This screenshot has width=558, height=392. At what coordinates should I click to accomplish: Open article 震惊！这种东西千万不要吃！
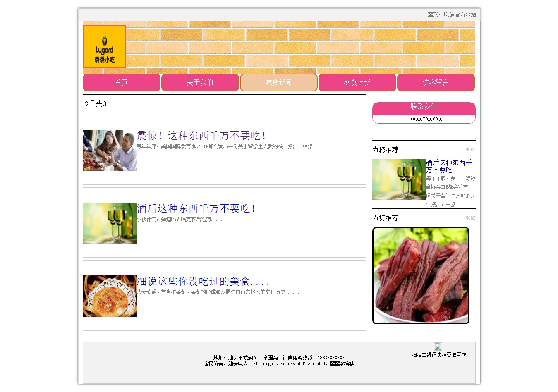pyautogui.click(x=201, y=136)
